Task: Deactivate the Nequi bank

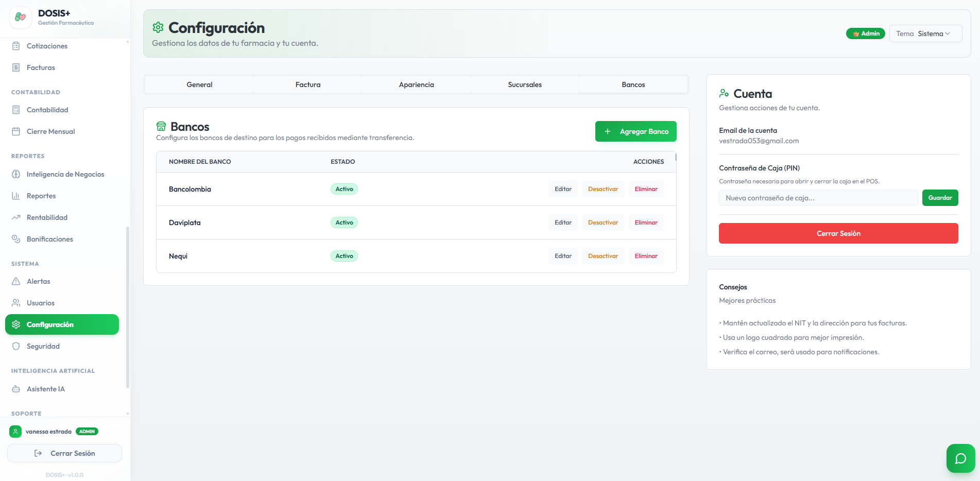Action: 603,256
